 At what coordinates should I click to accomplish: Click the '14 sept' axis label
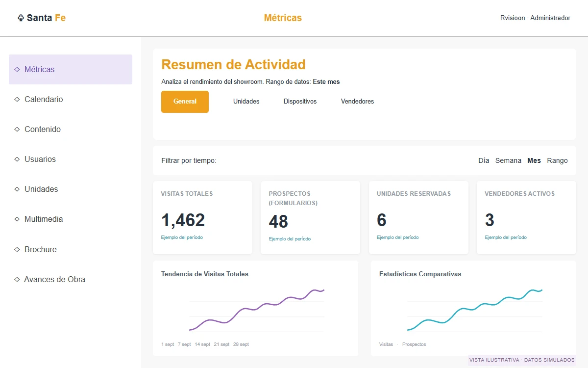(x=202, y=344)
